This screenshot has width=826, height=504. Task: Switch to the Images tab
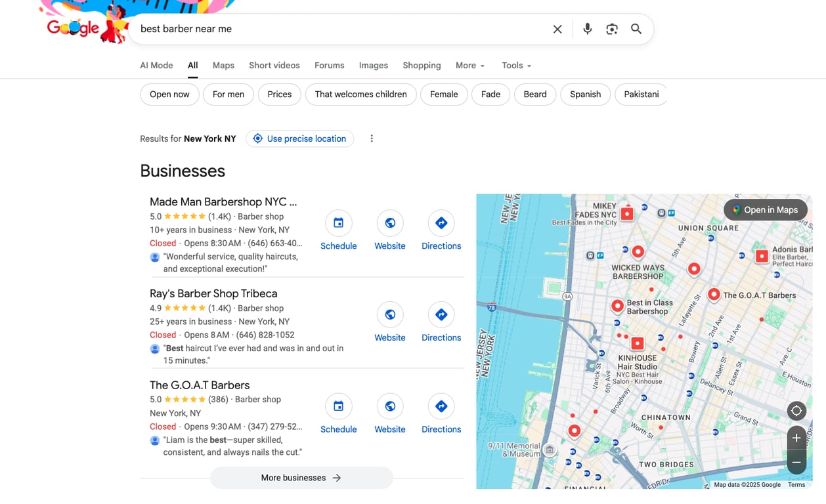pos(373,65)
